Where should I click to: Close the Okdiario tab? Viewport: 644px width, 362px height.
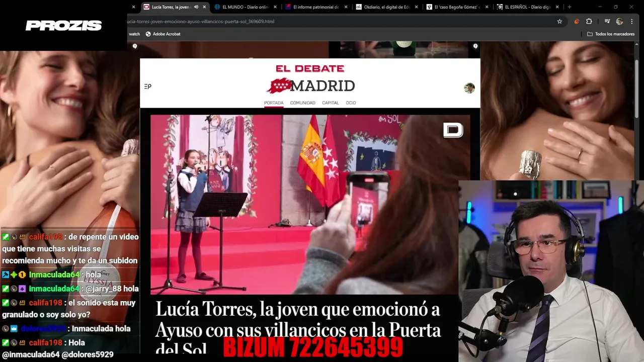pyautogui.click(x=416, y=7)
